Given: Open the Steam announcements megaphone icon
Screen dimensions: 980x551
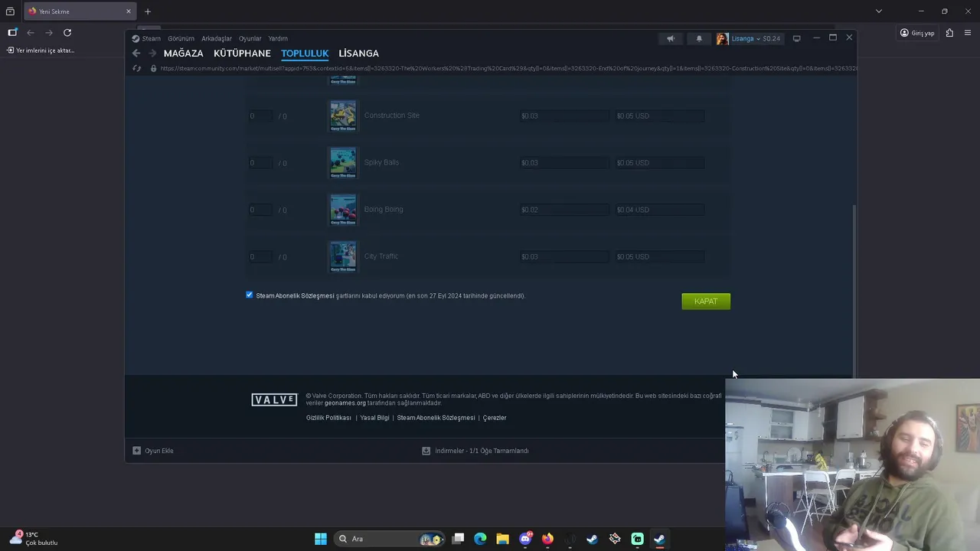Looking at the screenshot, I should [671, 38].
